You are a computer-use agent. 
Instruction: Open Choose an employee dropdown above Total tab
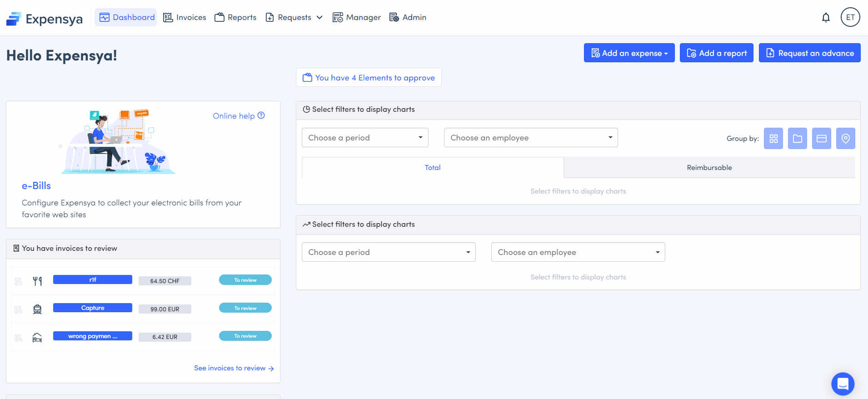530,138
